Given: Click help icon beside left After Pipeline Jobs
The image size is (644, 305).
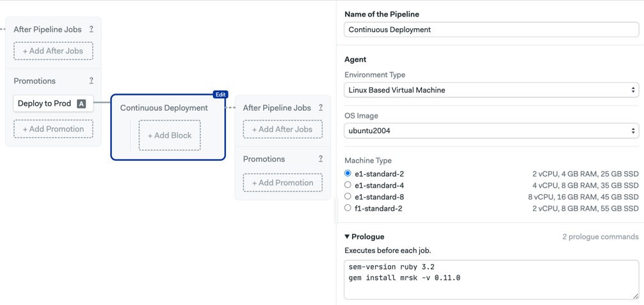Looking at the screenshot, I should 91,29.
